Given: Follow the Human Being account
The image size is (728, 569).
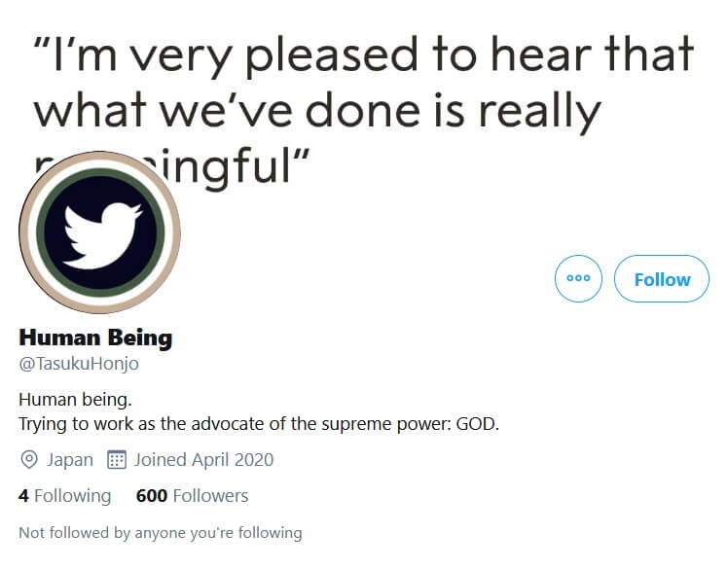Looking at the screenshot, I should tap(662, 279).
